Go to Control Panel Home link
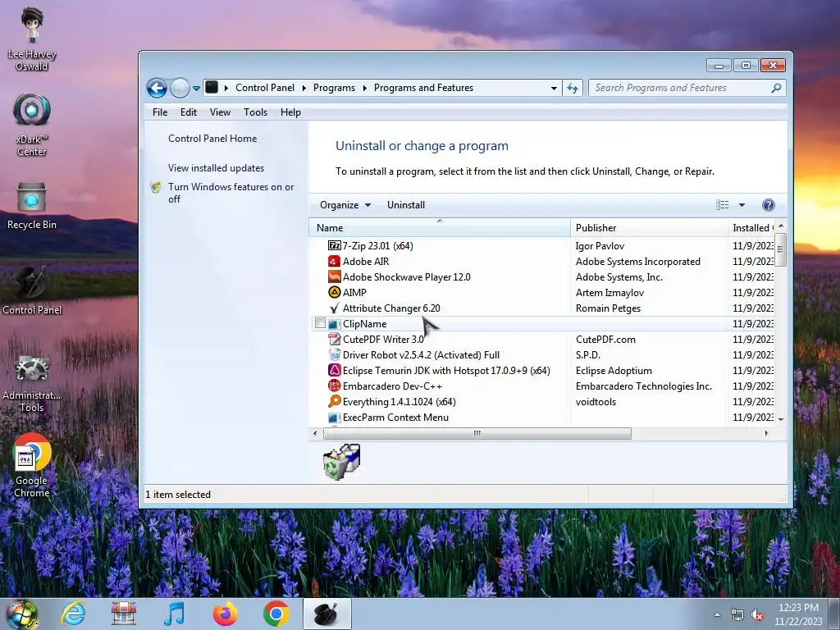The height and width of the screenshot is (630, 840). tap(212, 138)
